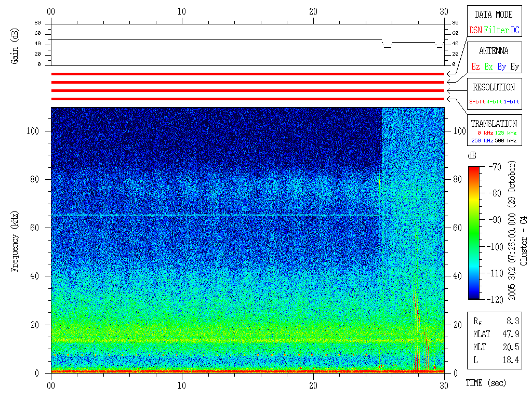Click the 10 label on top time axis
532x399 pixels.
pyautogui.click(x=182, y=11)
